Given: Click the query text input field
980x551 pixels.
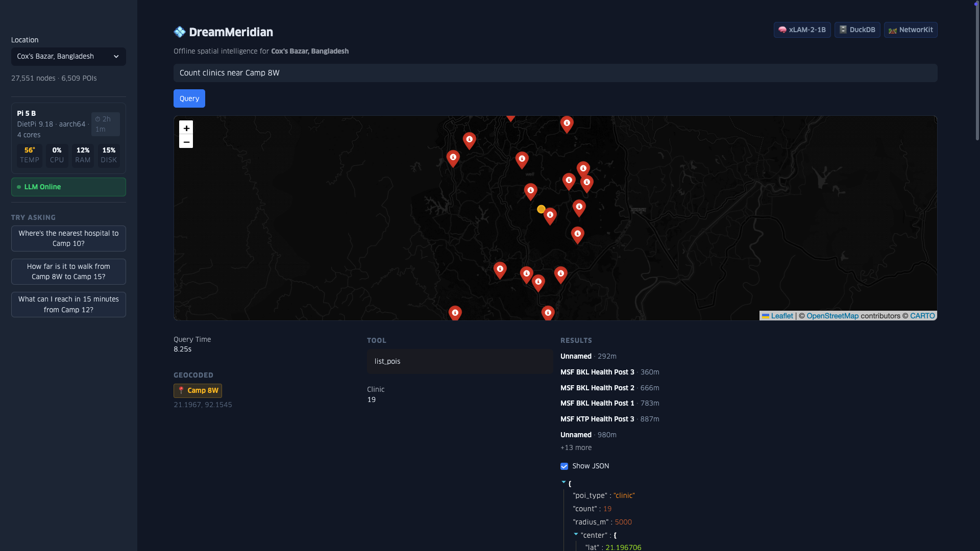Looking at the screenshot, I should (555, 73).
